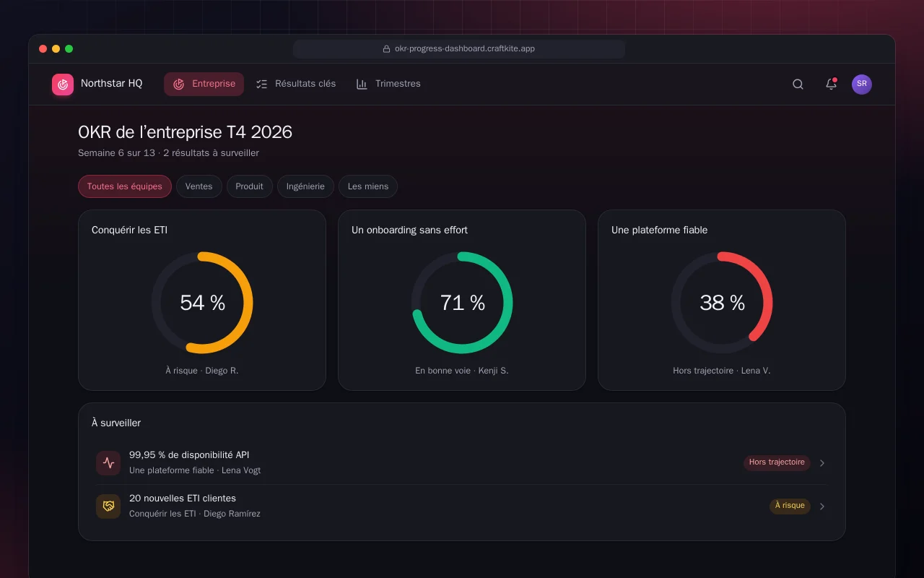Click '99,95 % de disponibilité API' text
924x578 pixels.
189,455
